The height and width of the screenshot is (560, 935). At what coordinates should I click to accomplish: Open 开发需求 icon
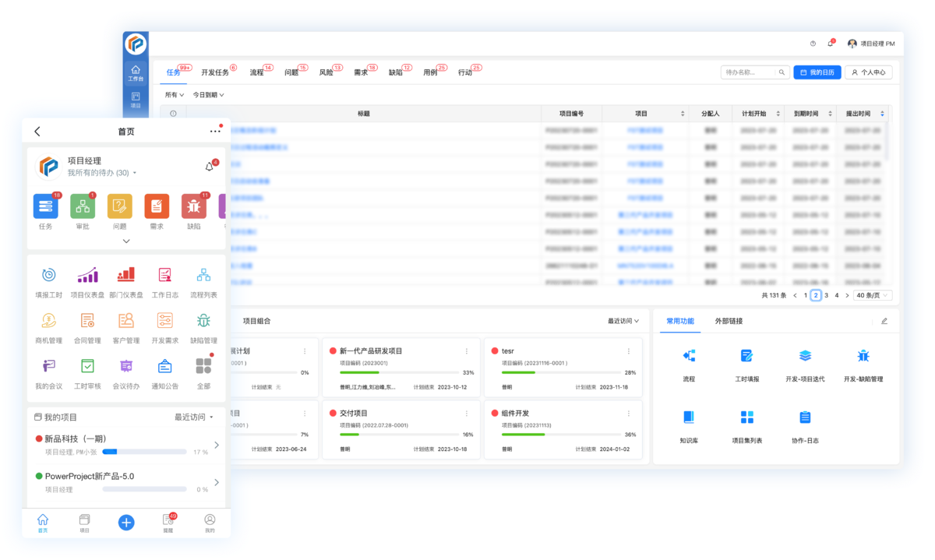tap(164, 320)
